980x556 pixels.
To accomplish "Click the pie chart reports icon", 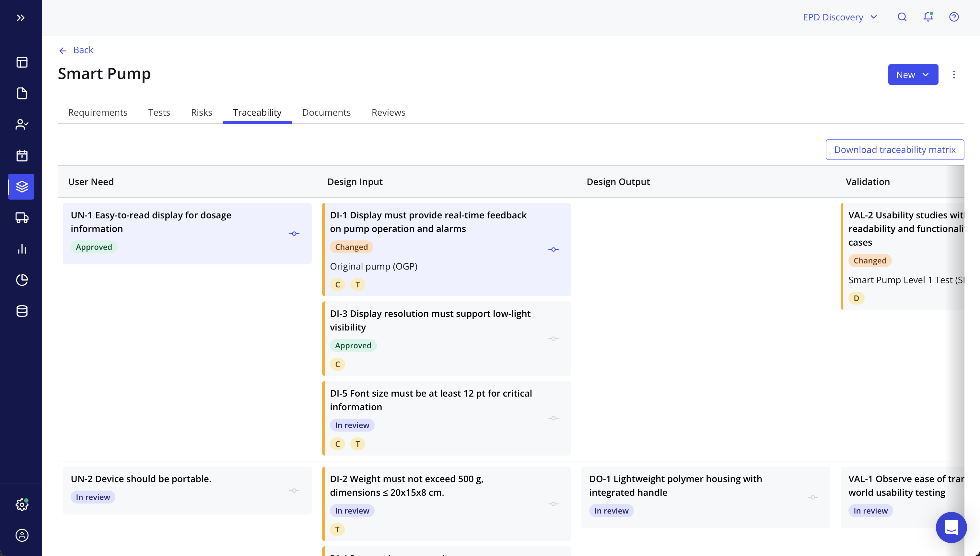I will click(x=22, y=280).
